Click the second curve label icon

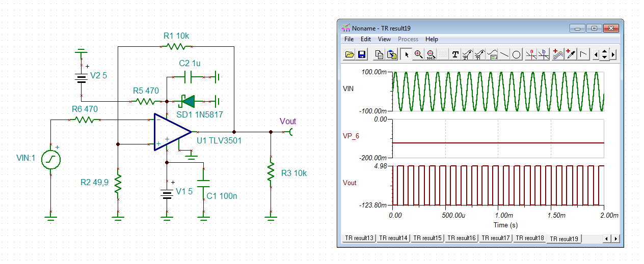[x=480, y=54]
